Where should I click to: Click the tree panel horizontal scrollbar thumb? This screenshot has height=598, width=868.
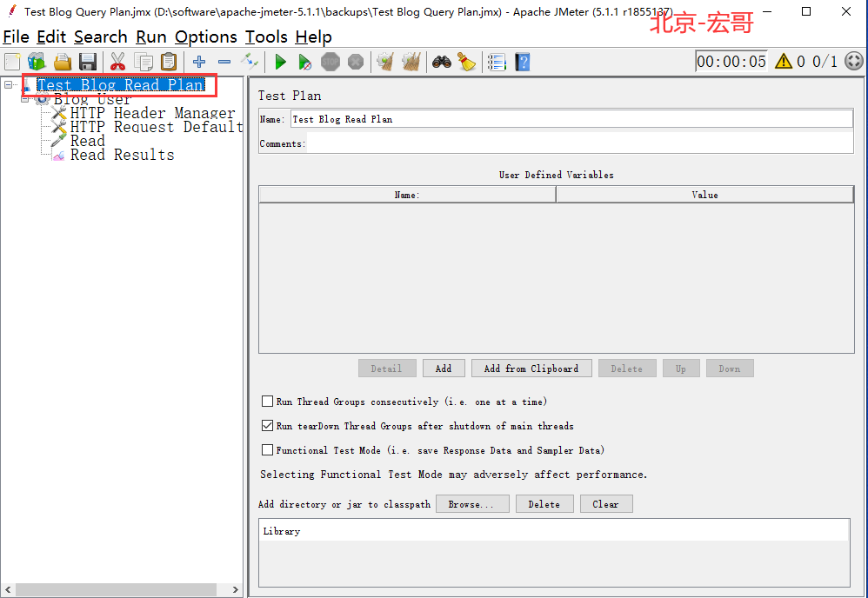(x=117, y=589)
